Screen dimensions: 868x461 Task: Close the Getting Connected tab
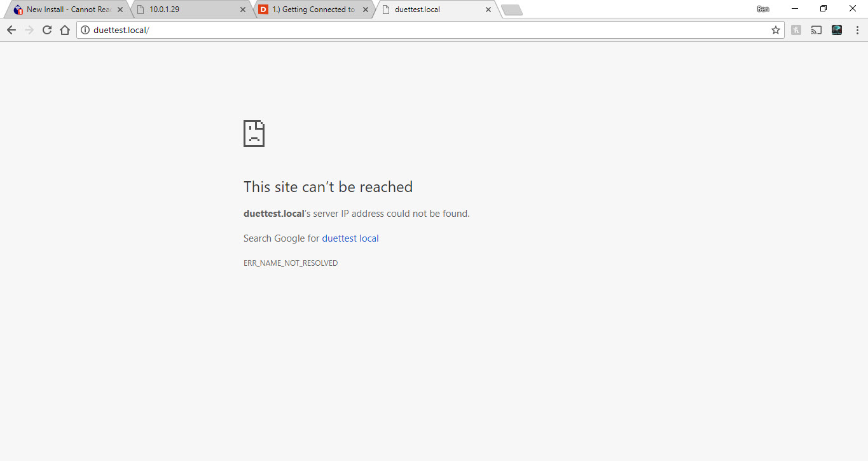coord(365,10)
